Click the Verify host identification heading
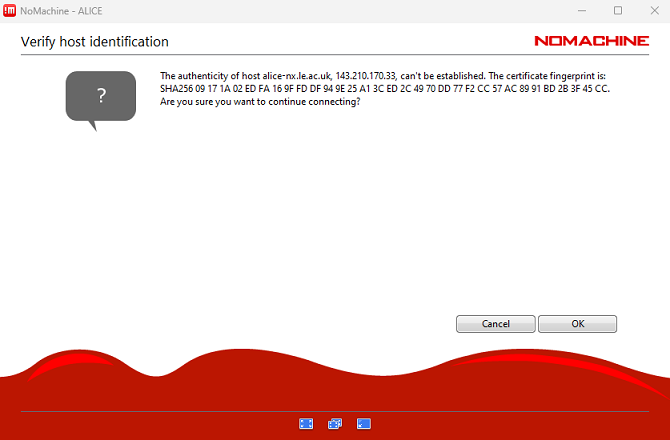Image resolution: width=670 pixels, height=440 pixels. (x=94, y=42)
